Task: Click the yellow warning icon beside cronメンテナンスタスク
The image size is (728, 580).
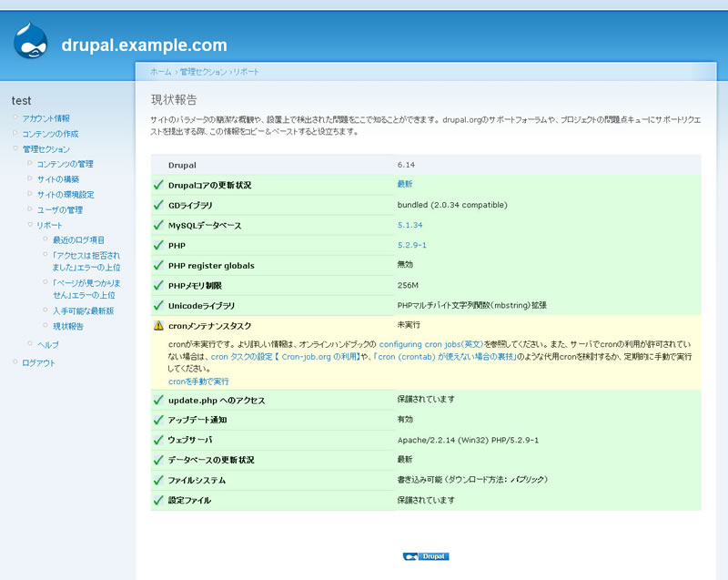Action: (158, 326)
